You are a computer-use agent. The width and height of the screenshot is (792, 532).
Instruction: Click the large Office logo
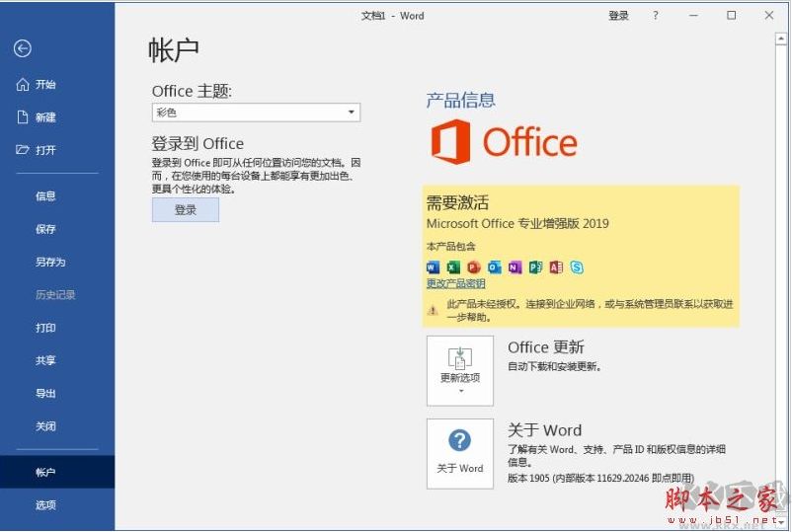[504, 142]
